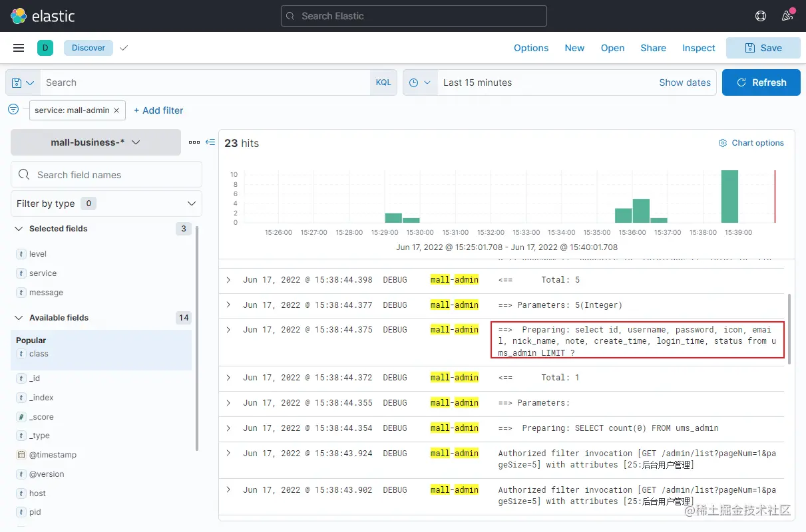Click the _score number type icon
Screen dimensions: 806x532
[x=21, y=417]
